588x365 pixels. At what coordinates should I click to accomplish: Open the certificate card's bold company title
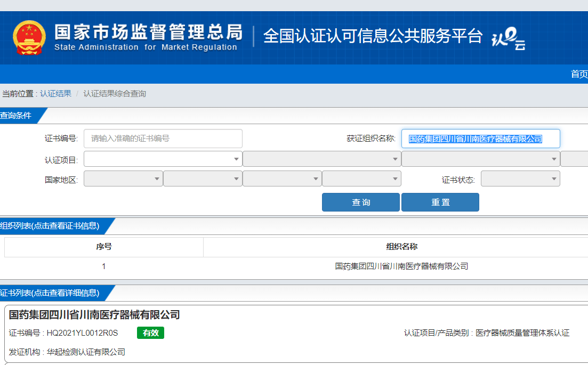(94, 315)
